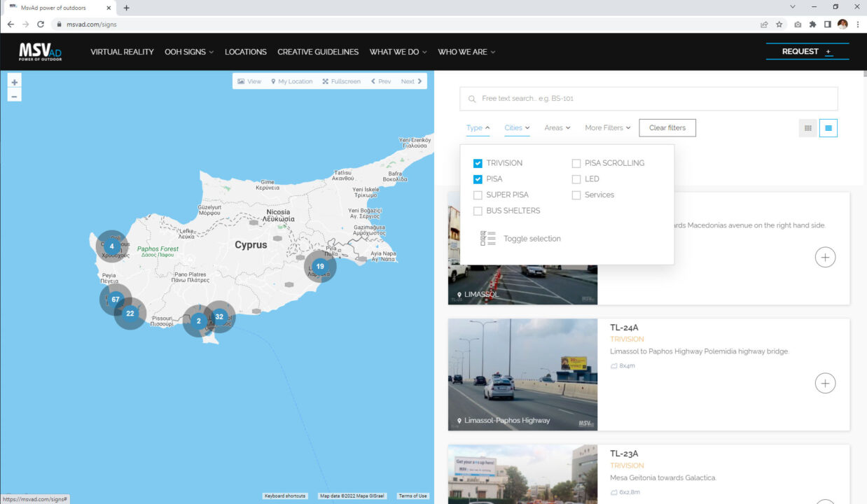Reload the browser page
Image resolution: width=867 pixels, height=504 pixels.
[x=41, y=24]
